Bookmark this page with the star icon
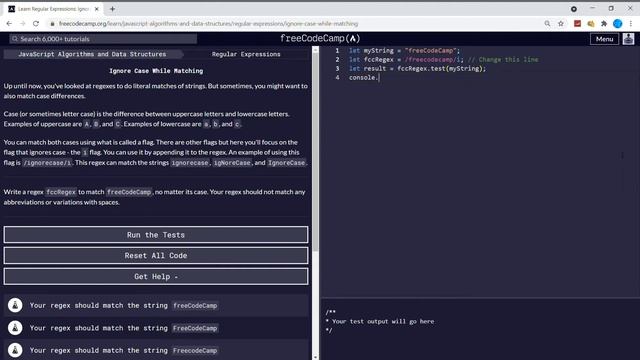Screen dimensions: 640x360 click(x=561, y=24)
